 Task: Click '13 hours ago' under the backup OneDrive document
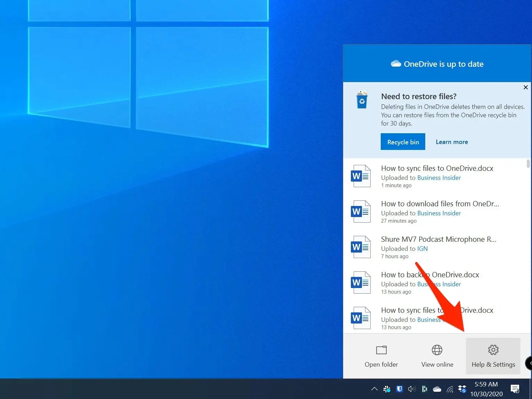click(x=396, y=292)
